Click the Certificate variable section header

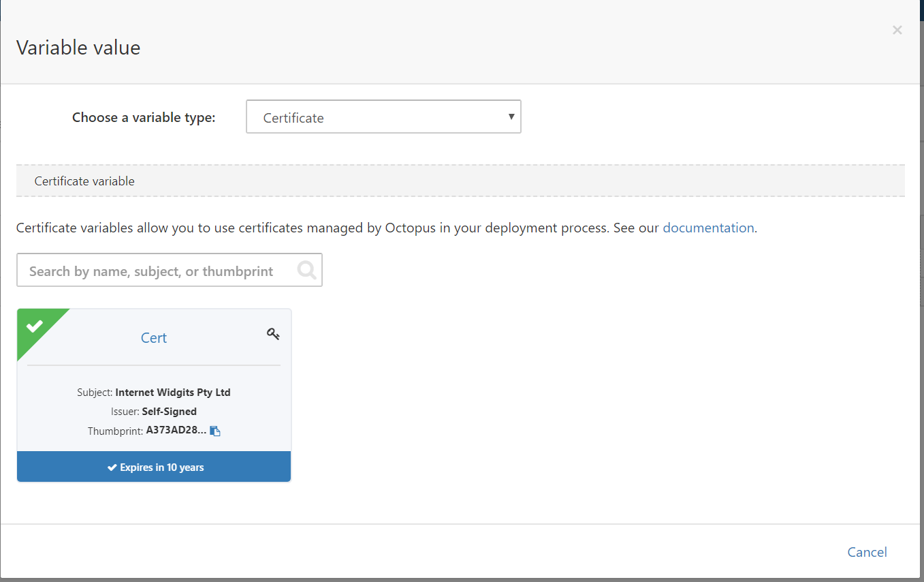pos(84,181)
